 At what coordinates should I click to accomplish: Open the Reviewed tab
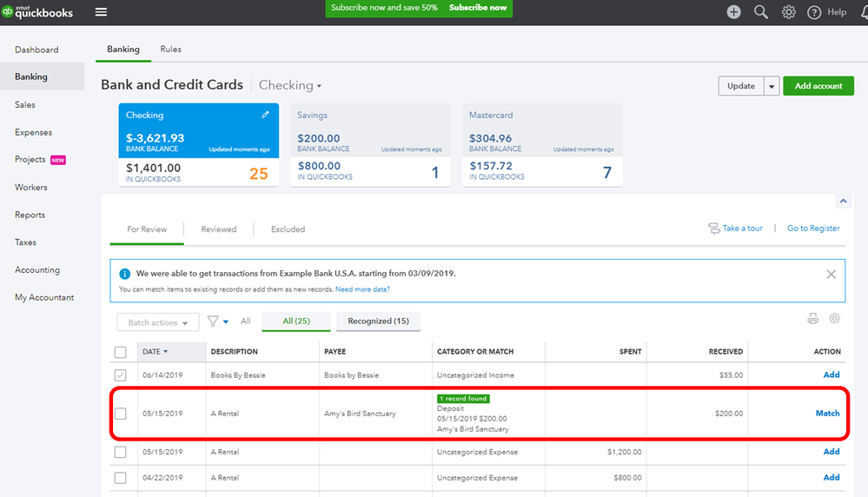tap(219, 229)
